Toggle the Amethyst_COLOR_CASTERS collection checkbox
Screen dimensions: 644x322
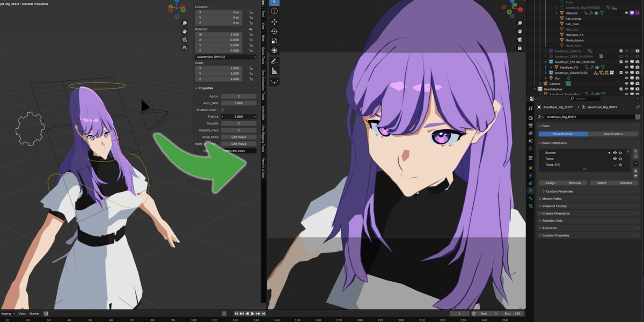(x=621, y=62)
